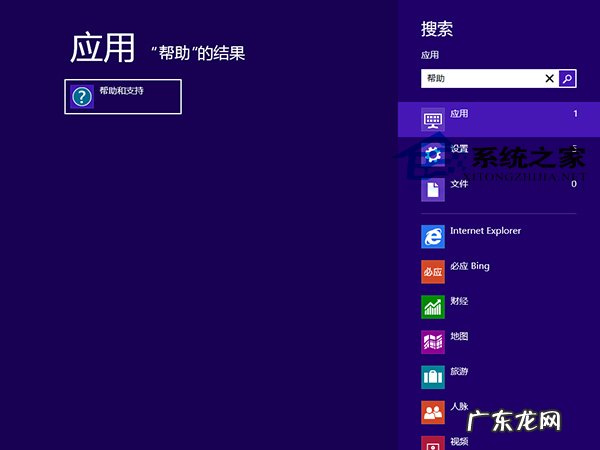Viewport: 600px width, 450px height.
Task: Click the count 0 beside 文件
Action: point(574,184)
